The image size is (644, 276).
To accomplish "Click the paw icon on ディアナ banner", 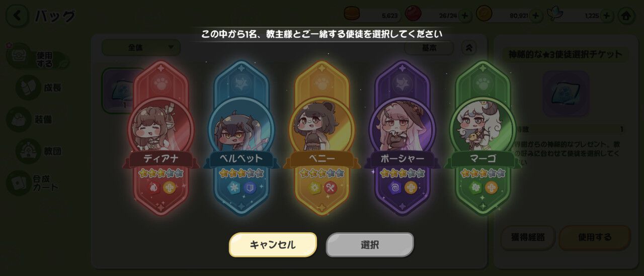I will point(161,81).
